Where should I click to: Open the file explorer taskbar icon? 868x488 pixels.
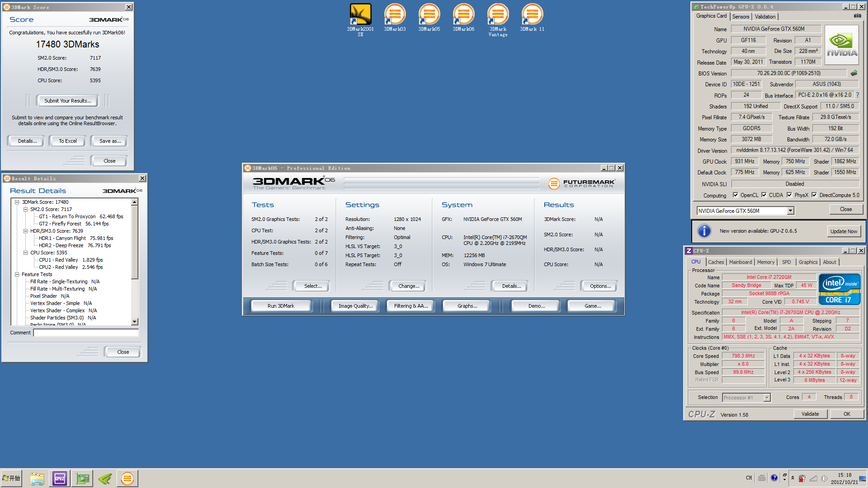coord(37,479)
